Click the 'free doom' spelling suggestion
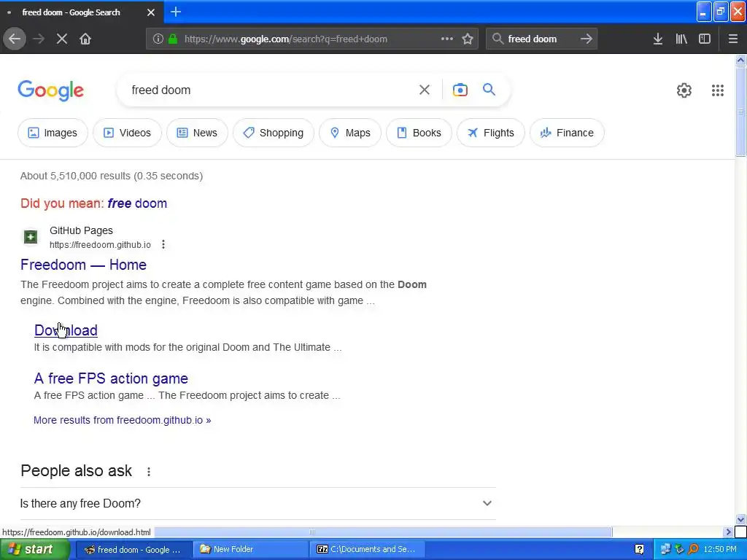The image size is (747, 560). click(137, 203)
